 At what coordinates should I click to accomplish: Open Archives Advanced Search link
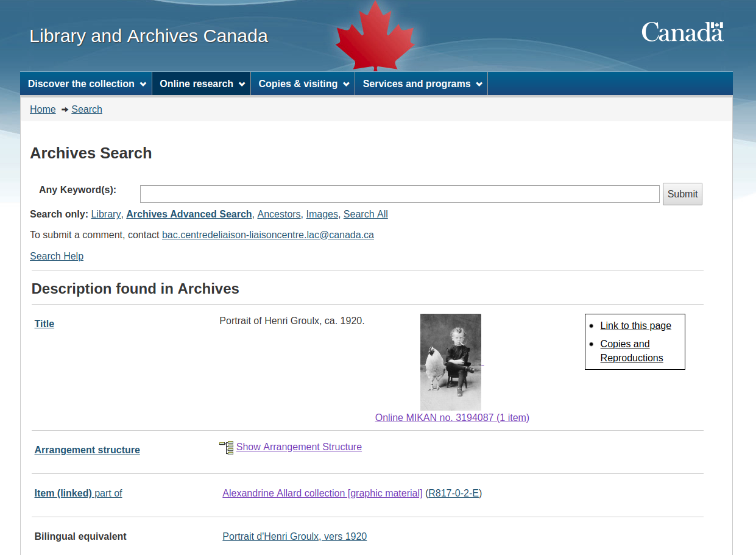pyautogui.click(x=189, y=214)
